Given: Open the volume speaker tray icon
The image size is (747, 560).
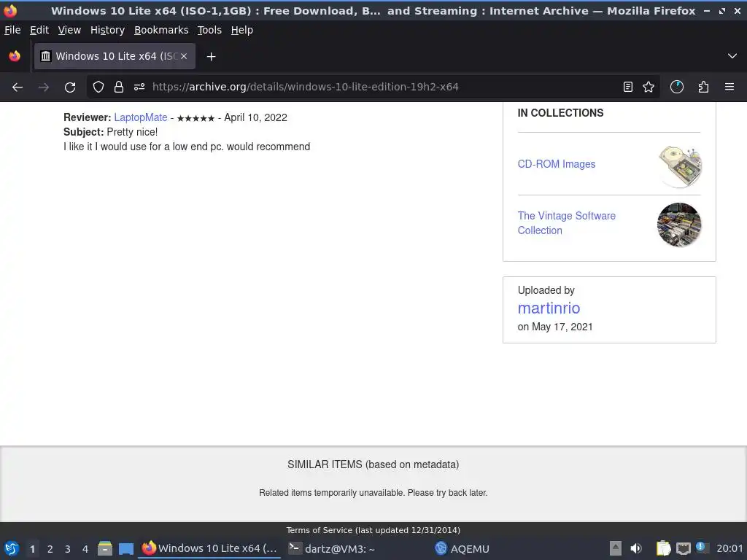Looking at the screenshot, I should coord(636,548).
